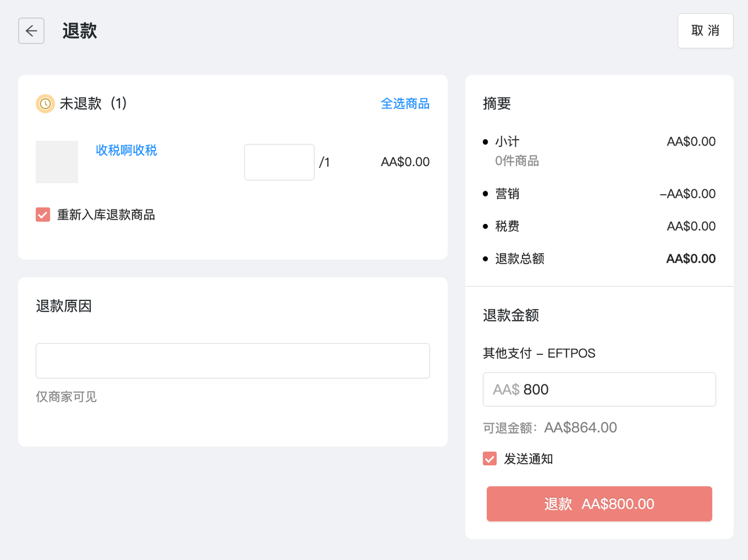This screenshot has width=748, height=560.
Task: Click the 0件商品 summary text
Action: click(517, 161)
